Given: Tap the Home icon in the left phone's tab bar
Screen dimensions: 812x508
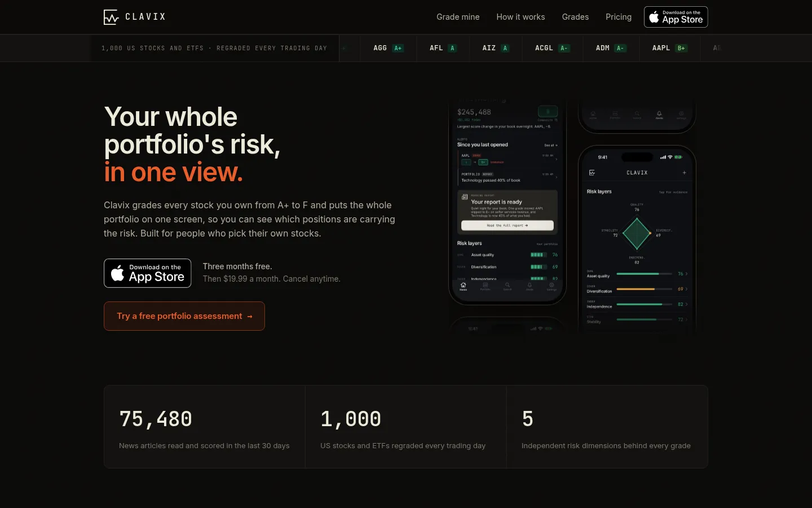Looking at the screenshot, I should [463, 285].
